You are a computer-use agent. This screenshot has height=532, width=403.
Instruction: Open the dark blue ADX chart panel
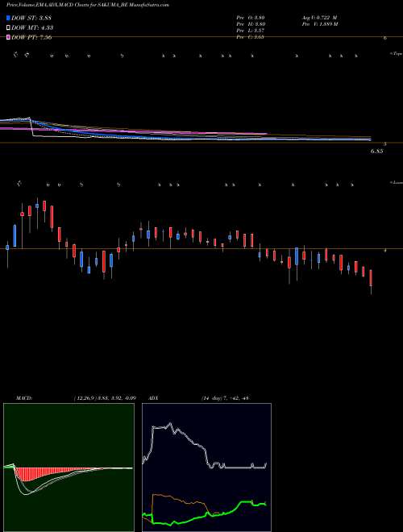coord(206,468)
